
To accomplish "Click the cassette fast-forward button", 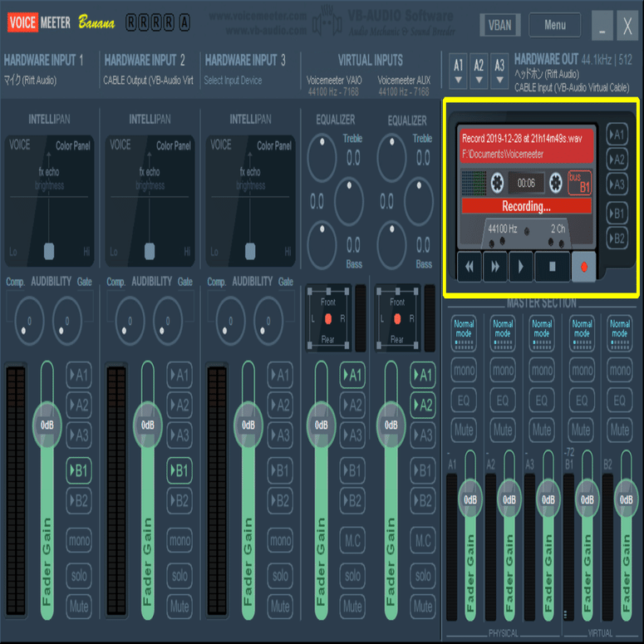I will (495, 267).
